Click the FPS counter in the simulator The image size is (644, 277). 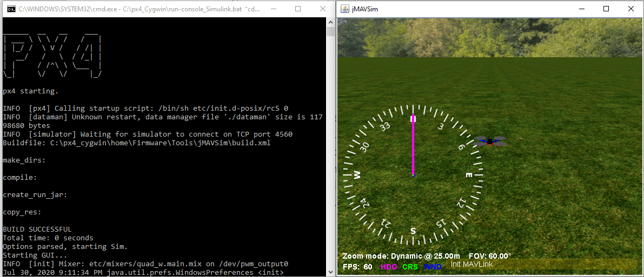coord(357,267)
